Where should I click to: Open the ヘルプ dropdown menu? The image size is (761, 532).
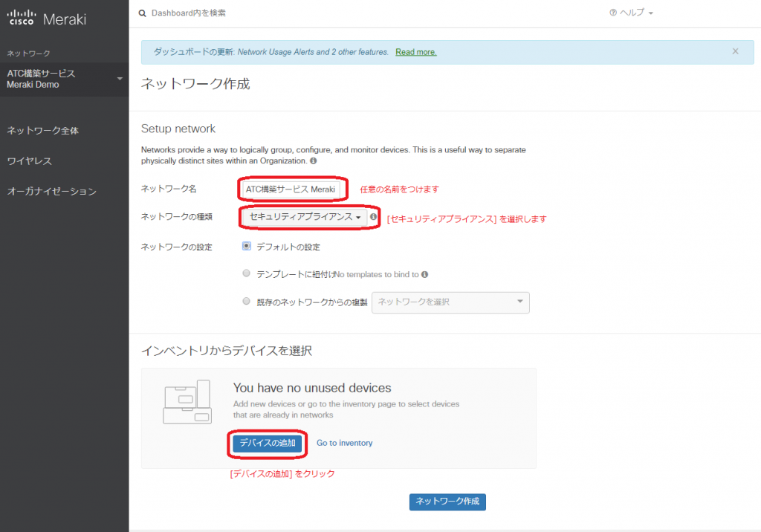pyautogui.click(x=632, y=13)
